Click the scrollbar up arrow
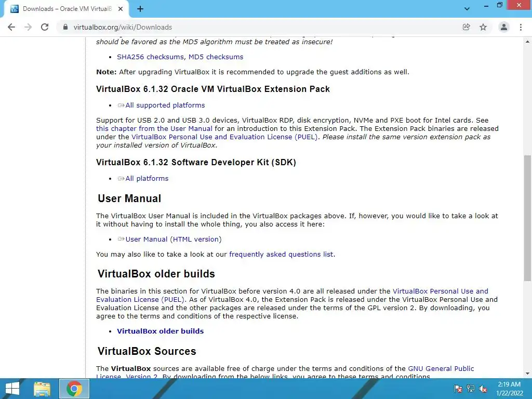Image resolution: width=532 pixels, height=399 pixels. coord(527,42)
